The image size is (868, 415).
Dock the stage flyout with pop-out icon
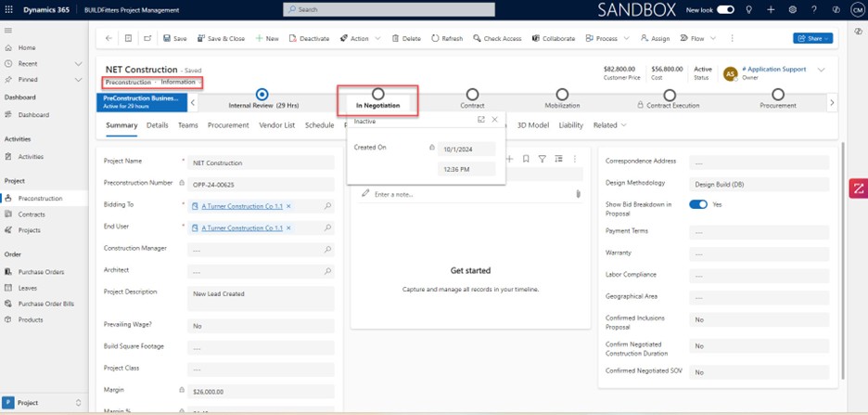coord(481,120)
